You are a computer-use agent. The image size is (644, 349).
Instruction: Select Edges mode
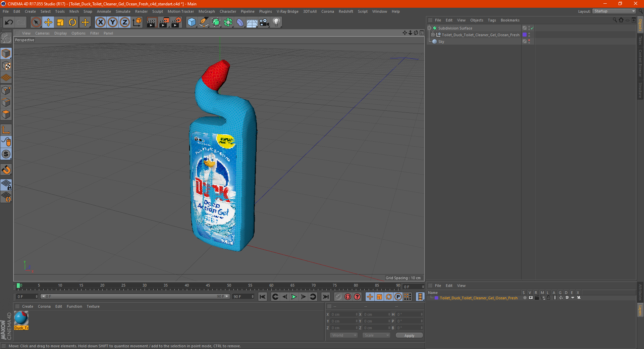pyautogui.click(x=6, y=102)
